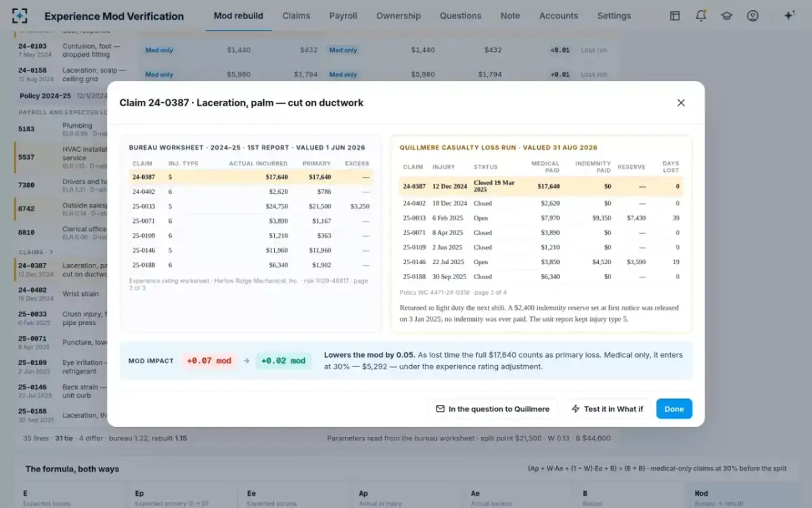Click the $21,500 primary value in worksheet

[x=319, y=206]
